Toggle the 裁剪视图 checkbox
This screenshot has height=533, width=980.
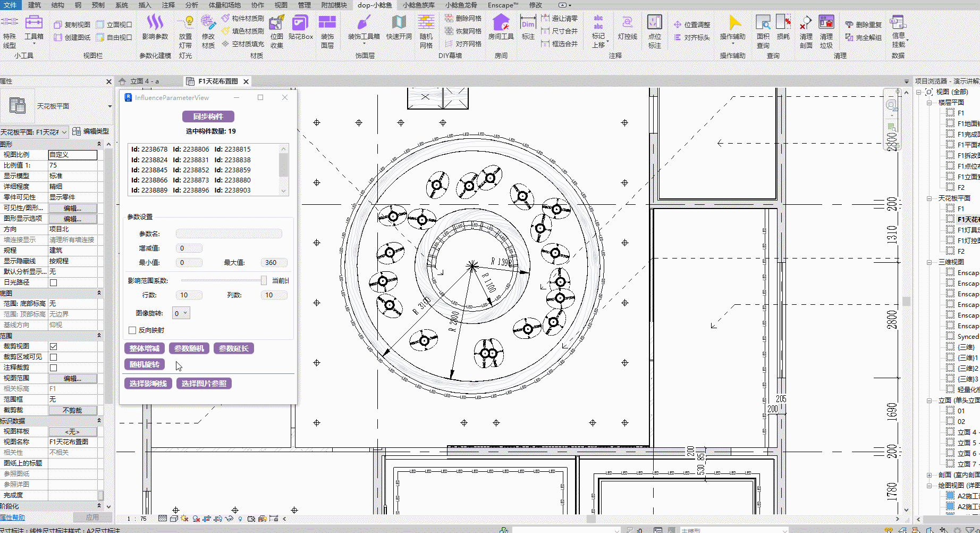tap(53, 346)
